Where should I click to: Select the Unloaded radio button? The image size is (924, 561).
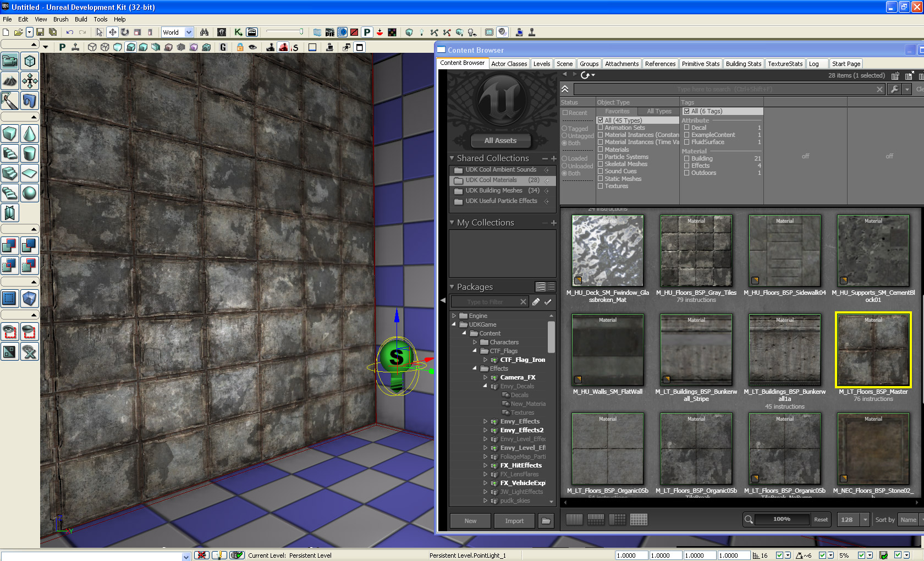pyautogui.click(x=564, y=166)
